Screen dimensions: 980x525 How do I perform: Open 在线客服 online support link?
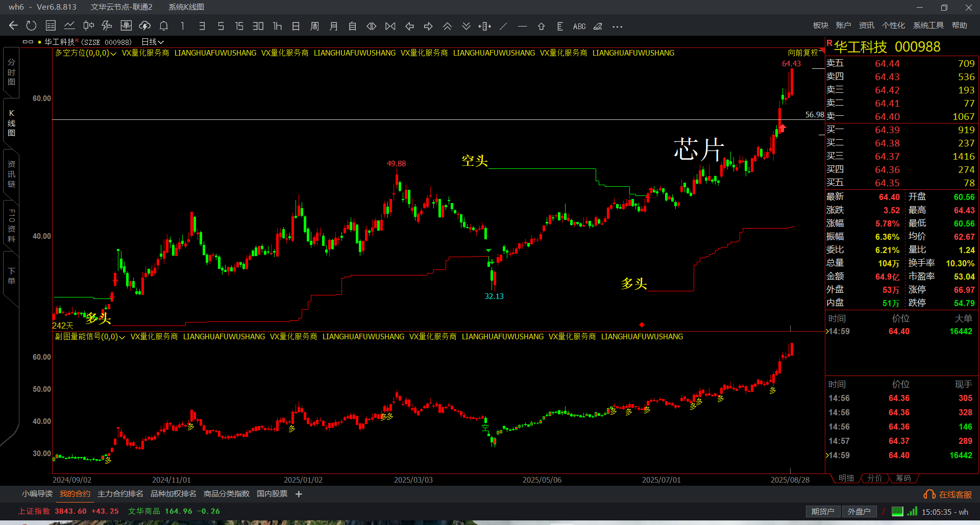[948, 494]
